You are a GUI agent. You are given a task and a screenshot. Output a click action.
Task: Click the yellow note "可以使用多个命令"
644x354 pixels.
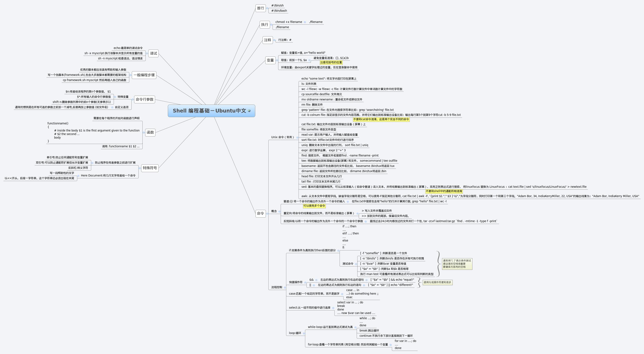point(314,206)
